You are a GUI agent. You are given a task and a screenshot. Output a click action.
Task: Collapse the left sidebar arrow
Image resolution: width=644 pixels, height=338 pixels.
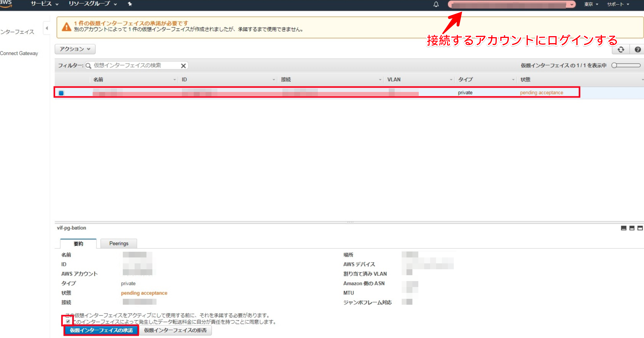[47, 28]
